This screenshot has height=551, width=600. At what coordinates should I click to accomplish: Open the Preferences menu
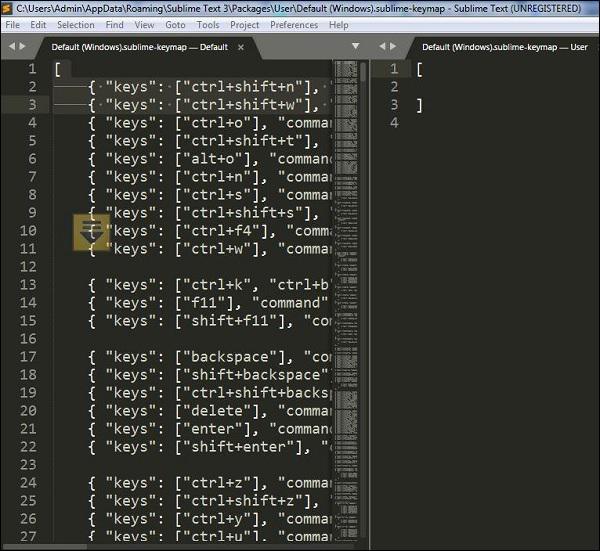pyautogui.click(x=294, y=25)
